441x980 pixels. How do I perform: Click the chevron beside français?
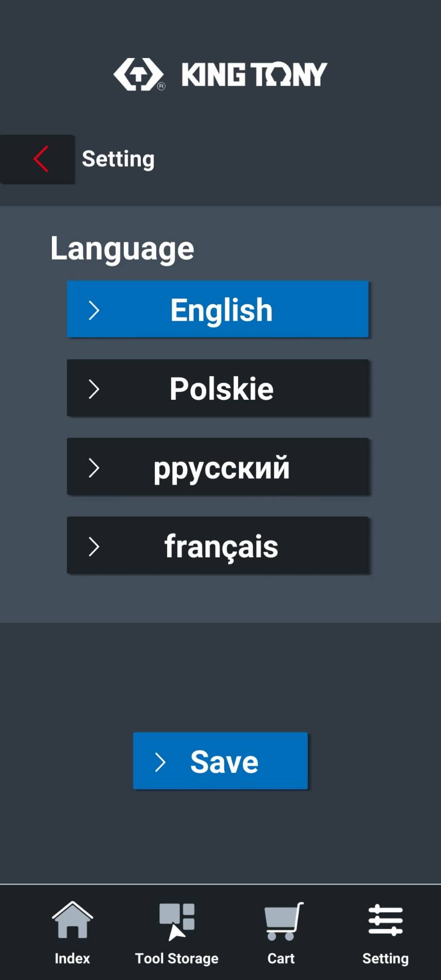94,546
